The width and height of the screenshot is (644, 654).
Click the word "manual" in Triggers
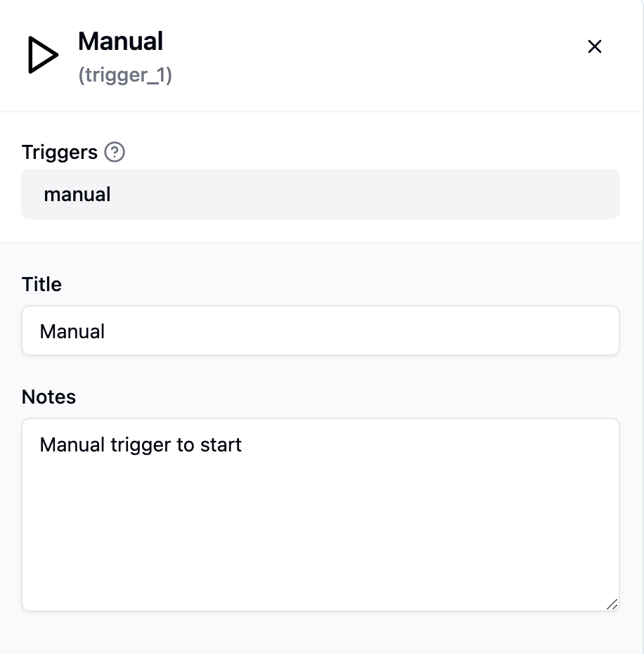pos(77,194)
